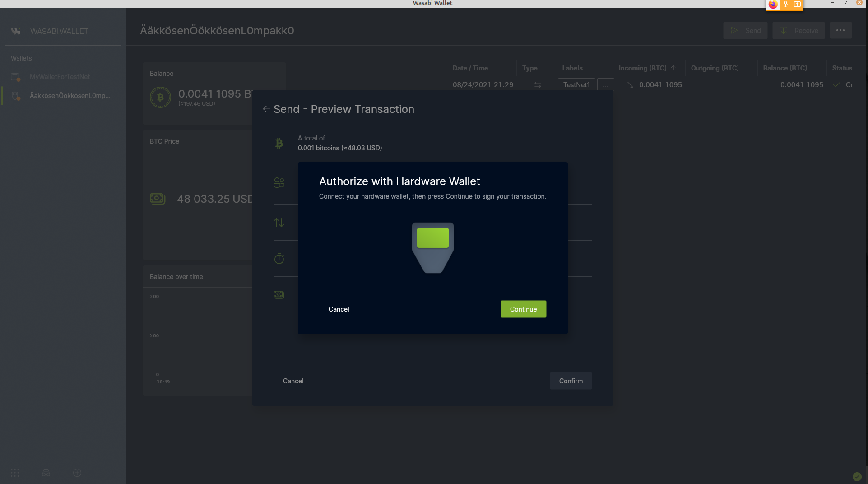Click the screen sharing indicator in top panel
Image resolution: width=868 pixels, height=484 pixels.
(x=797, y=5)
